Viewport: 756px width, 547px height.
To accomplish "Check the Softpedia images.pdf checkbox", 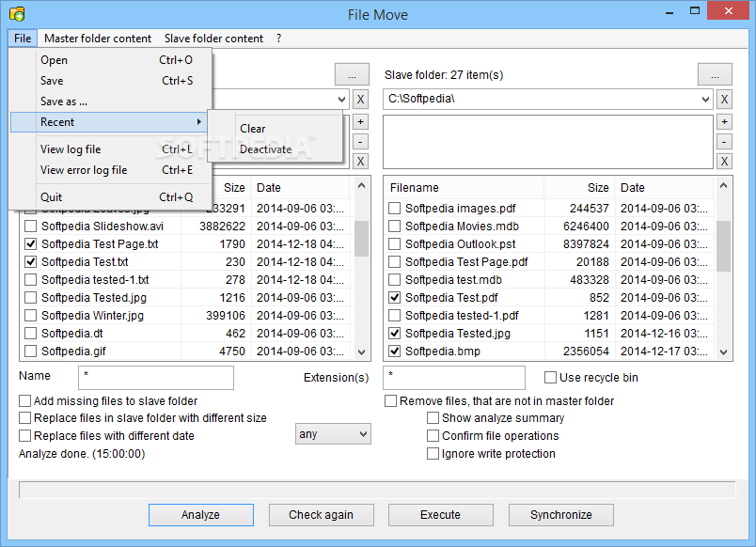I will pos(394,209).
